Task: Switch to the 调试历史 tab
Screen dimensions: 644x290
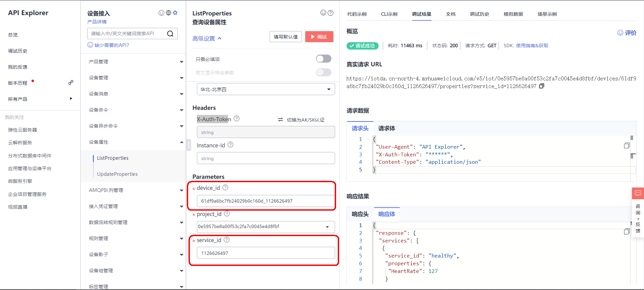Action: 479,14
